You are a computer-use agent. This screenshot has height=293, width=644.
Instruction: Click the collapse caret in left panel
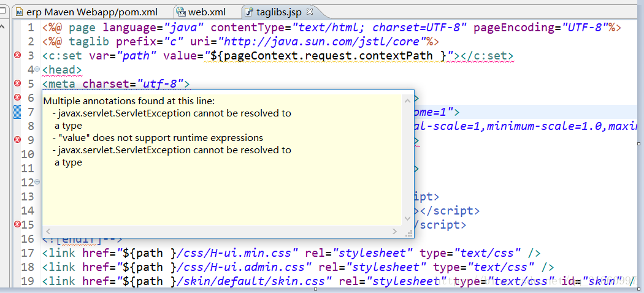pyautogui.click(x=2, y=27)
